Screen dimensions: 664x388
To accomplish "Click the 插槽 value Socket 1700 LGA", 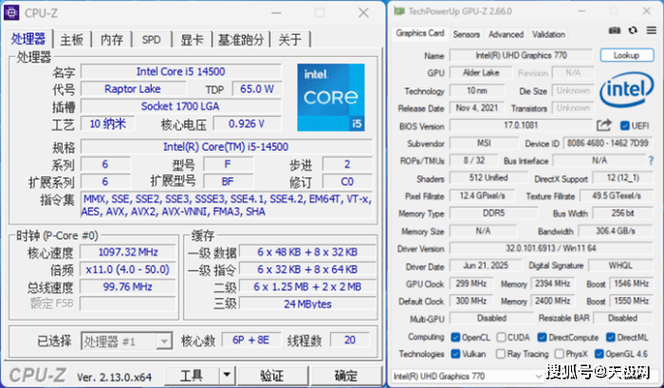I will [181, 106].
